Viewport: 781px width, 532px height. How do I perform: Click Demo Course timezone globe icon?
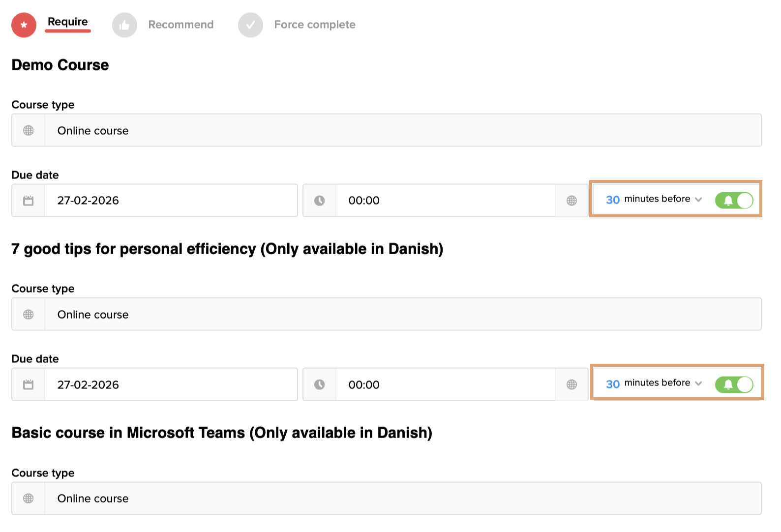click(x=571, y=201)
